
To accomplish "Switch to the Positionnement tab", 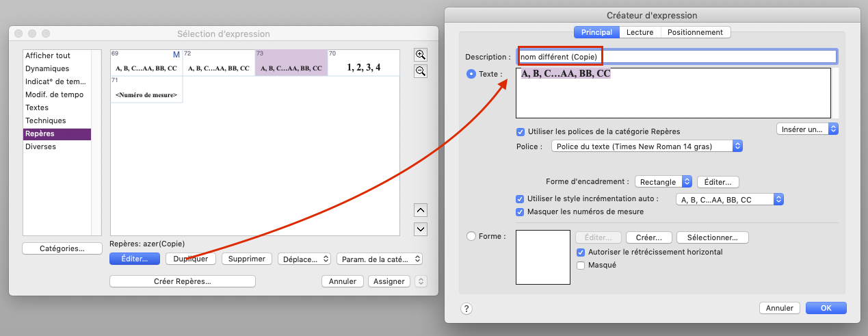I will [x=695, y=32].
